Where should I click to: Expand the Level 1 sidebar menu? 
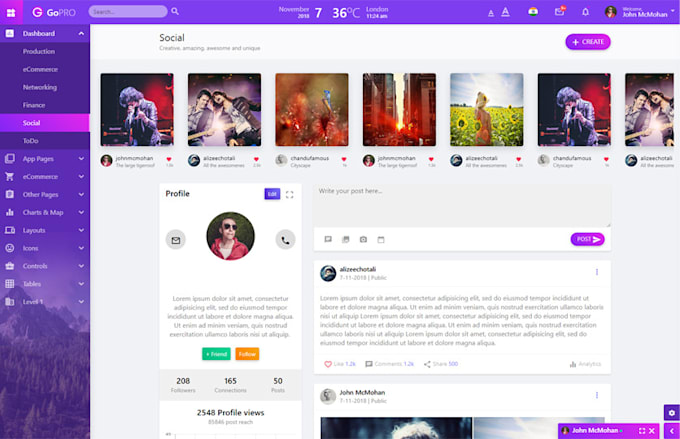[x=45, y=301]
